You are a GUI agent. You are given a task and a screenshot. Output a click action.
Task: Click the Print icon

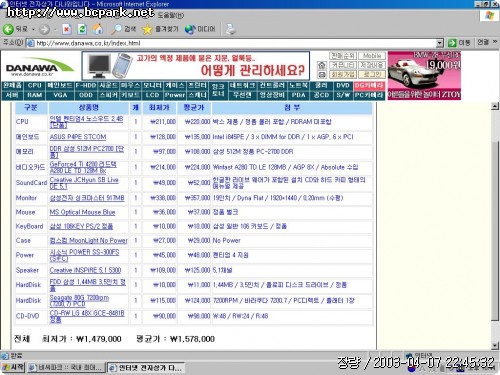pos(230,29)
